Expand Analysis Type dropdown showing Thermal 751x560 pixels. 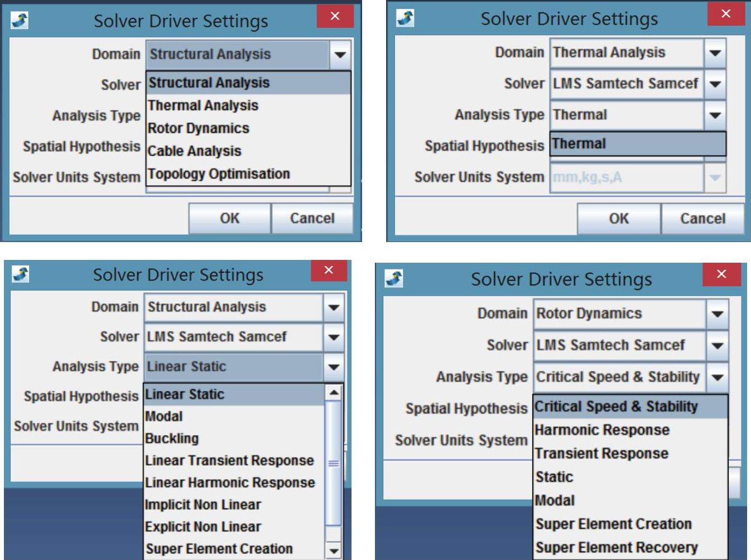(x=715, y=115)
